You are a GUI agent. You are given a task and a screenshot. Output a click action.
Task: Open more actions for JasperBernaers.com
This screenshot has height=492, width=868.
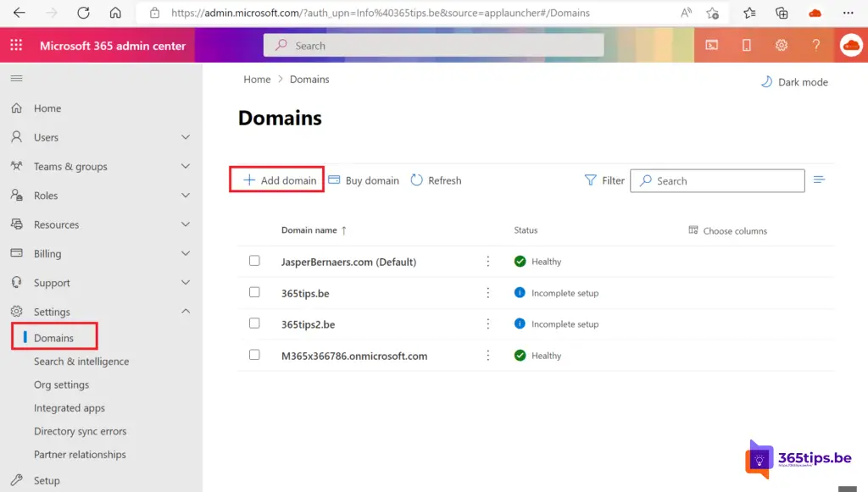(487, 262)
